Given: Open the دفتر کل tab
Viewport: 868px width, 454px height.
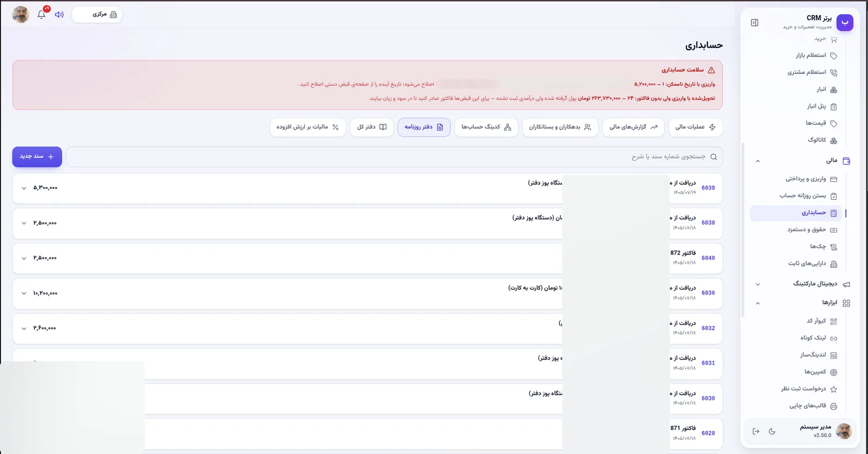Looking at the screenshot, I should 372,127.
